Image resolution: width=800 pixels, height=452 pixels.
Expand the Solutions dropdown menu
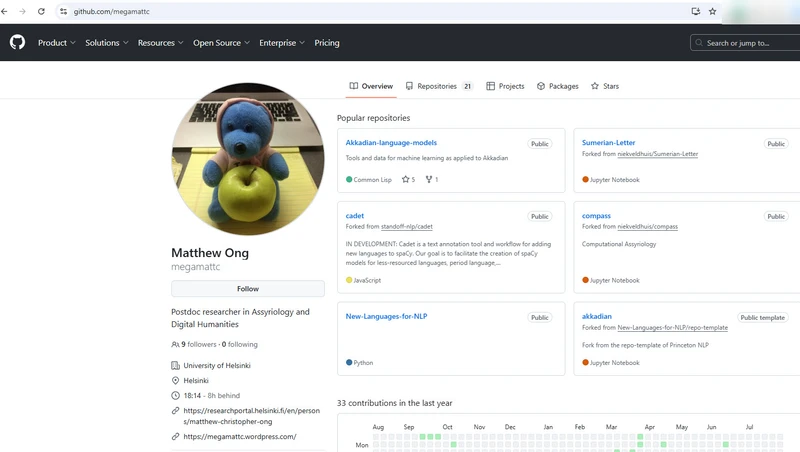click(106, 43)
